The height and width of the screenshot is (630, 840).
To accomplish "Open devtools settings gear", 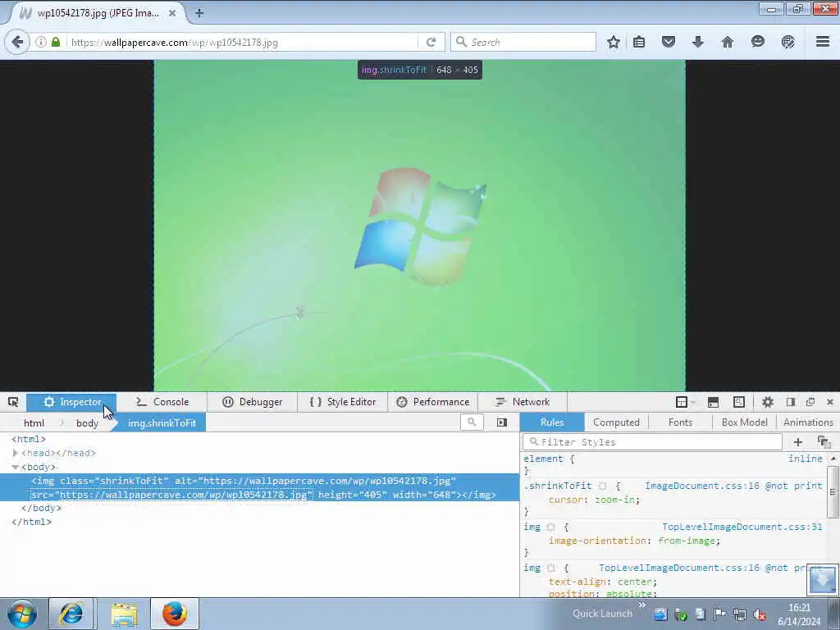I will tap(768, 402).
